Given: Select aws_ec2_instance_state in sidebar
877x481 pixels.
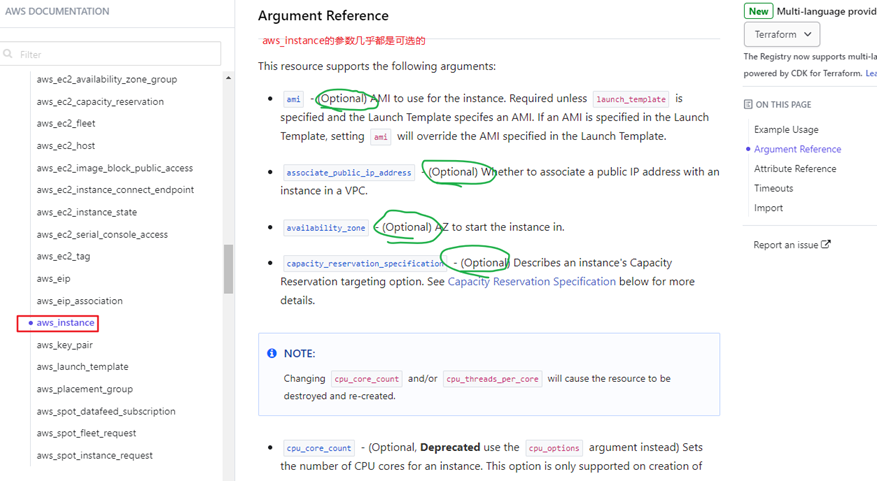Looking at the screenshot, I should pyautogui.click(x=87, y=213).
